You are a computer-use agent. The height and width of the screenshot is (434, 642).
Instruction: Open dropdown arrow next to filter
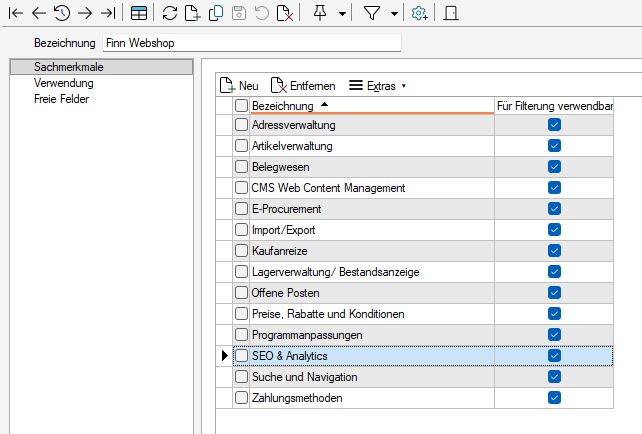pos(394,14)
